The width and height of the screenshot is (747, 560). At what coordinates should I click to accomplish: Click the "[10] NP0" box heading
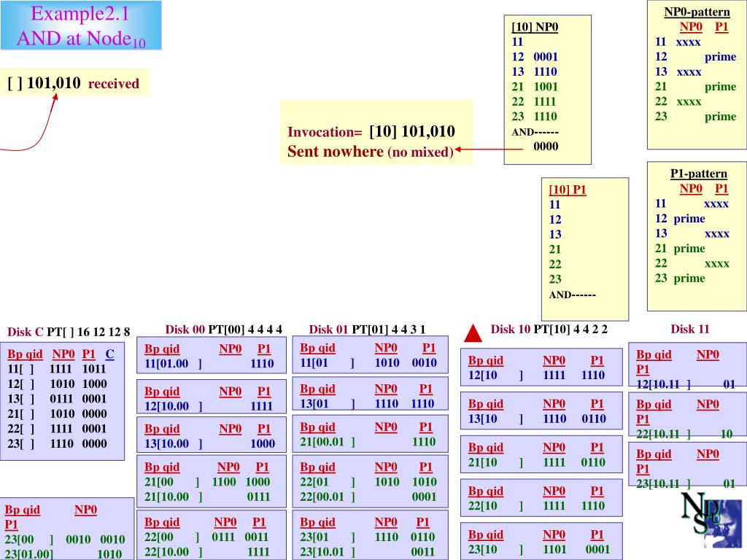coord(535,27)
